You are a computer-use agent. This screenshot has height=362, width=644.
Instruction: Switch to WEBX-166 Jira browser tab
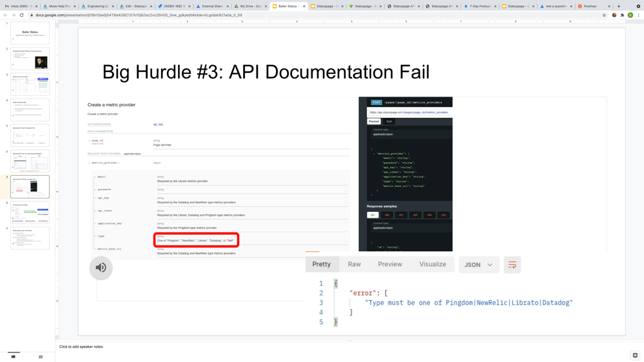point(174,6)
